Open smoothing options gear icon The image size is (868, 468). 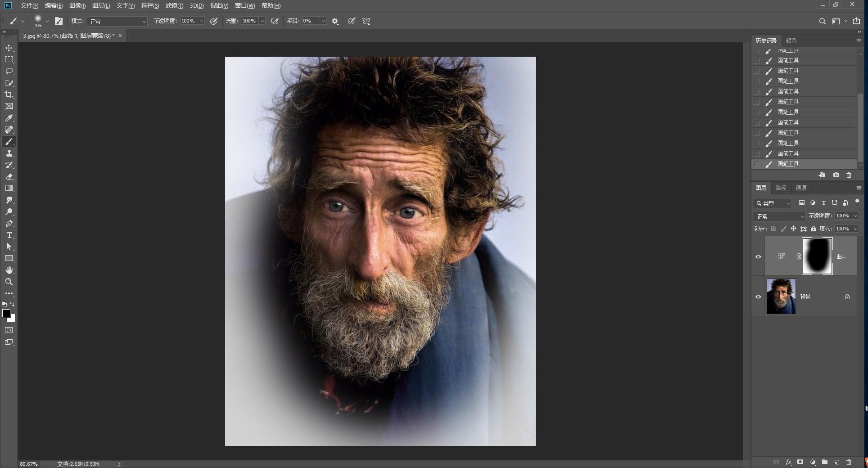(x=335, y=21)
